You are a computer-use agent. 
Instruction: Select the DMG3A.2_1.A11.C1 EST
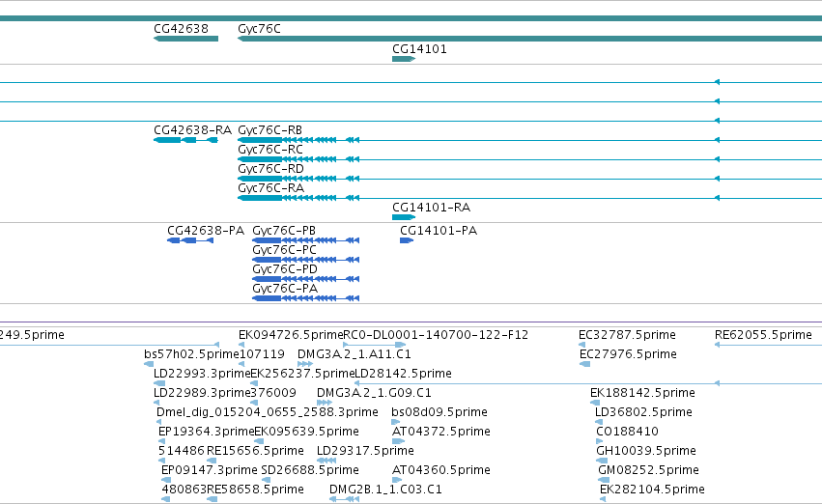coord(305,364)
